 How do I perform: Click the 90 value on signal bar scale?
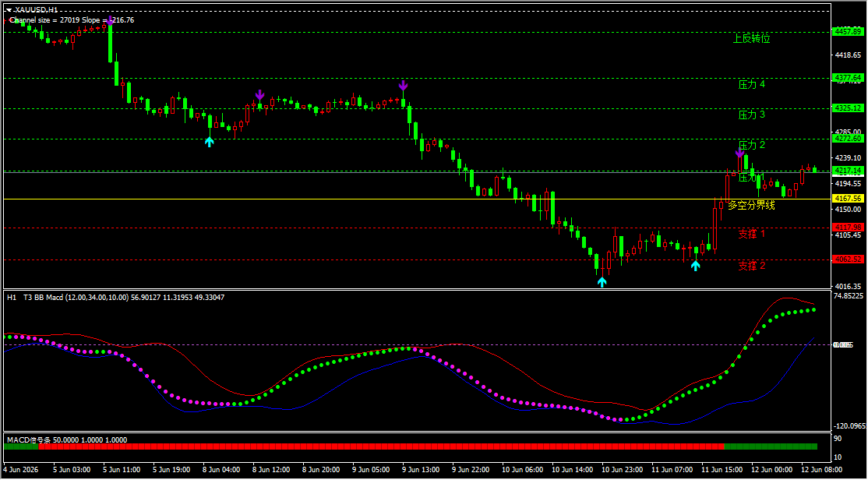(x=838, y=439)
